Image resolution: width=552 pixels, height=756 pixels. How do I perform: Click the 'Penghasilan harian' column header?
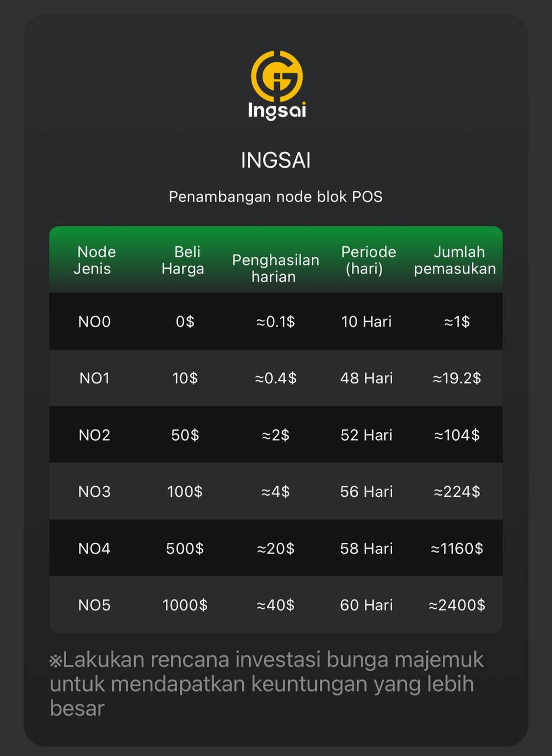tap(275, 269)
